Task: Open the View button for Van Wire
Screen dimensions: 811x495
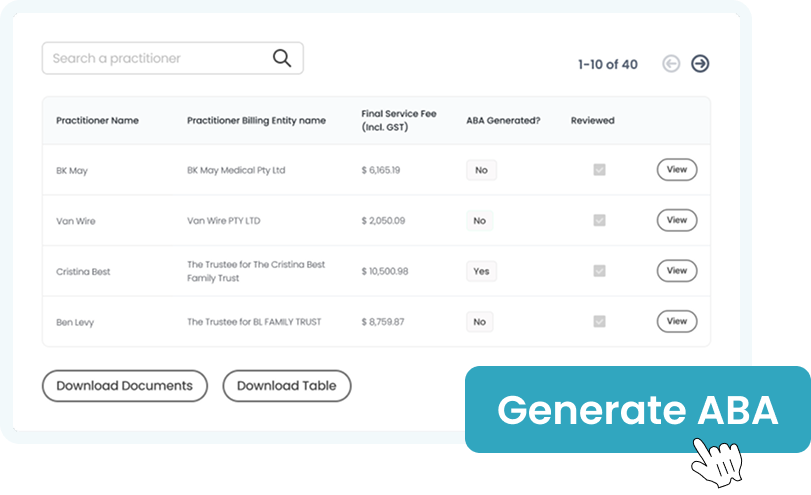Action: (677, 220)
